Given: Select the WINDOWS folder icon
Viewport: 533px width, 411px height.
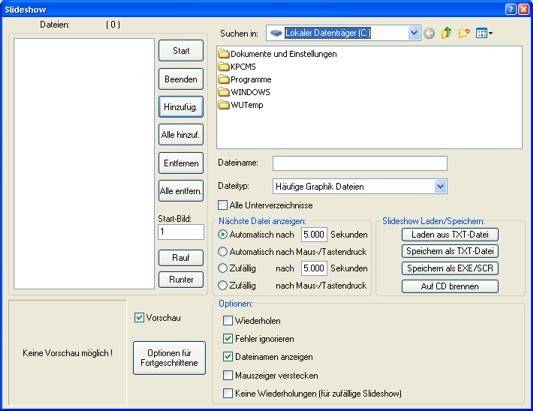Looking at the screenshot, I should pos(224,92).
